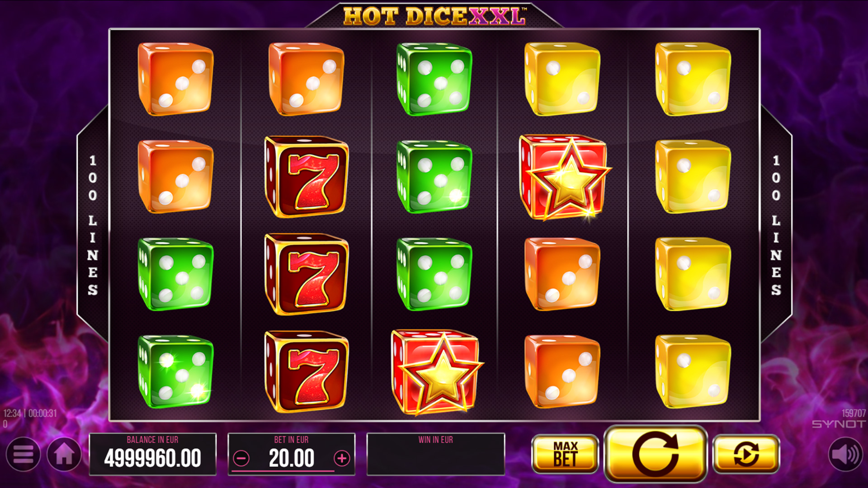Click the star dice on reel three bottom
This screenshot has width=868, height=488.
[x=437, y=372]
